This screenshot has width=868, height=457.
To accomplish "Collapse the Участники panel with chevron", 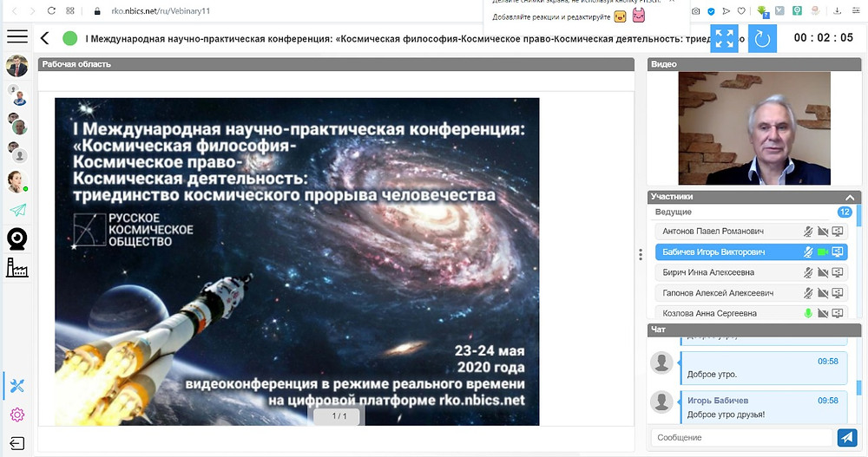I will coord(850,197).
